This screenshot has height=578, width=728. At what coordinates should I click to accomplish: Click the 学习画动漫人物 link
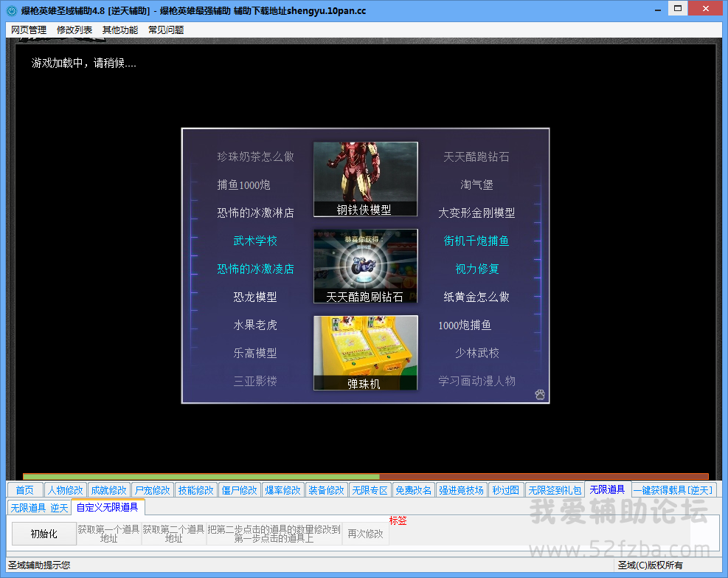[476, 381]
